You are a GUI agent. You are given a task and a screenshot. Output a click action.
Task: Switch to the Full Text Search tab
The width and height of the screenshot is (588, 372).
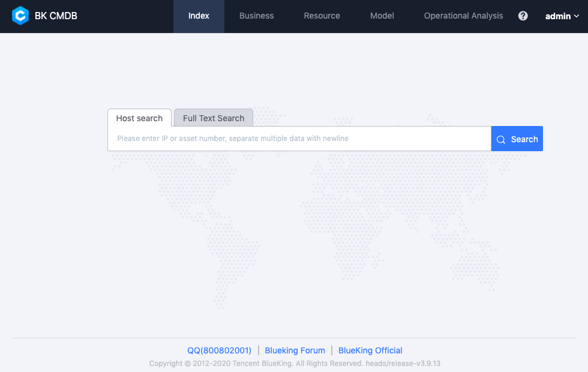coord(214,118)
